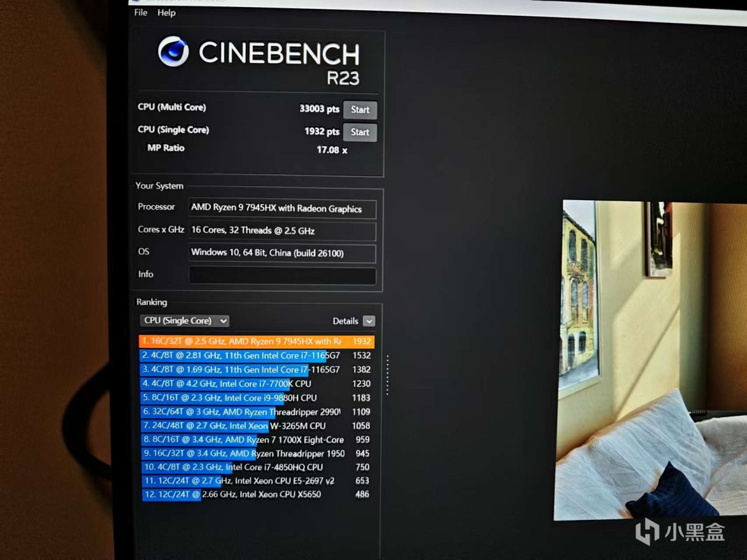
Task: Select ranking row AMD Ryzen 9 7945HX
Action: (257, 341)
